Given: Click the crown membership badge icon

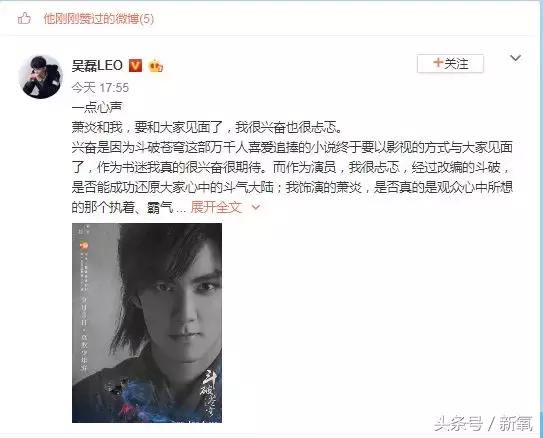Looking at the screenshot, I should click(155, 65).
